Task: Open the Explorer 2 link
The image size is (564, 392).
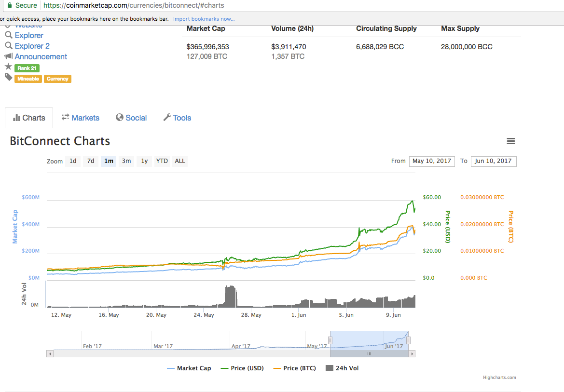Action: click(x=32, y=46)
